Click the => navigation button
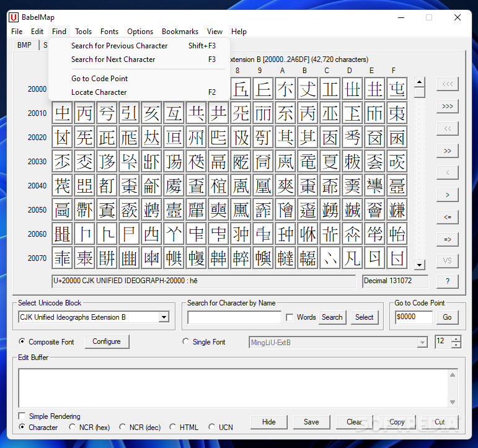 [x=447, y=240]
